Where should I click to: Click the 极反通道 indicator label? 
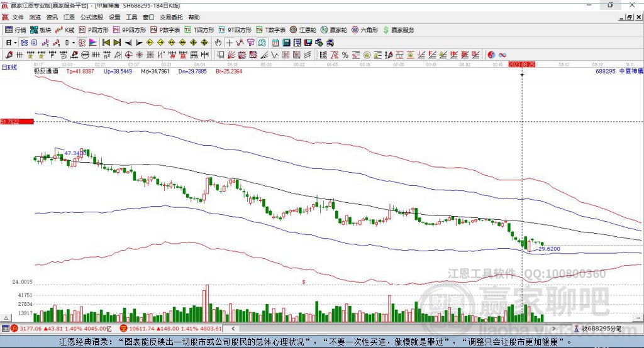pos(46,71)
